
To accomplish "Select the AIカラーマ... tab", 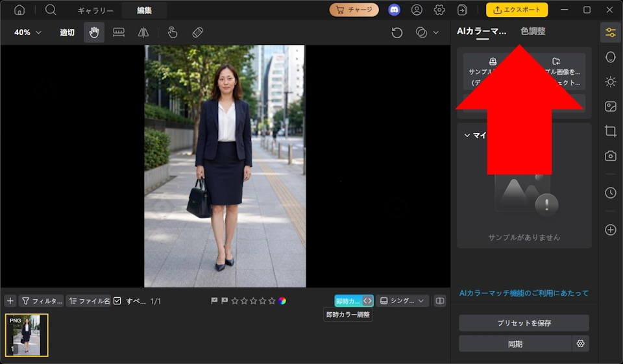I will [482, 31].
